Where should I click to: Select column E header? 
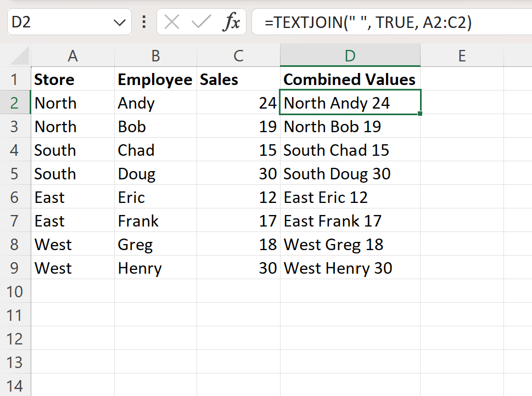click(462, 55)
